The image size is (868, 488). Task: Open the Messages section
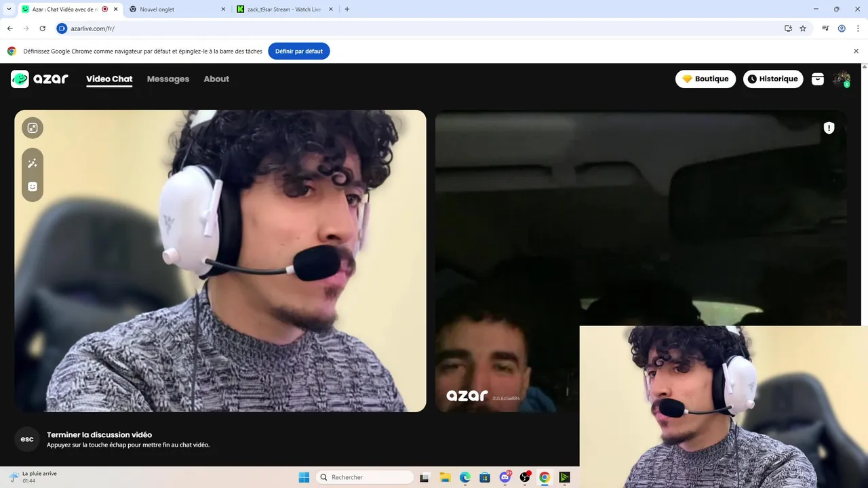click(168, 79)
